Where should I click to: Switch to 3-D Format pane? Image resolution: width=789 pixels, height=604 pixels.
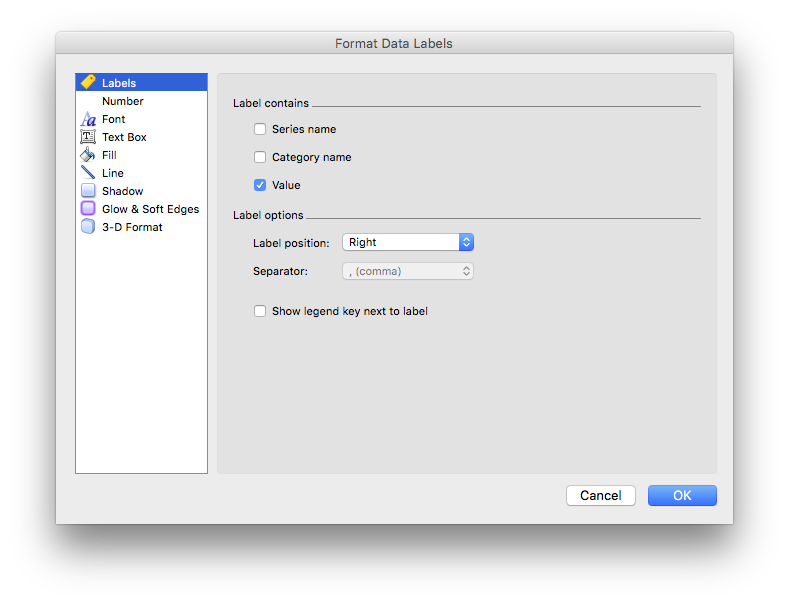(x=141, y=227)
